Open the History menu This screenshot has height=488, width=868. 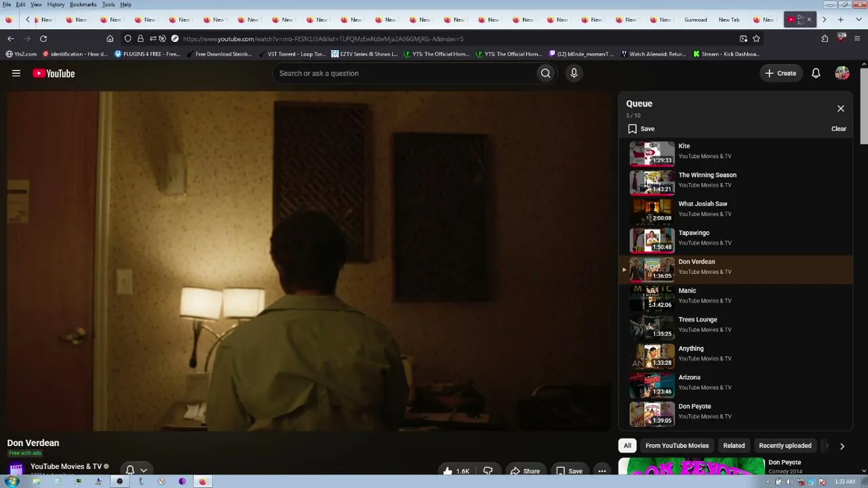[56, 5]
